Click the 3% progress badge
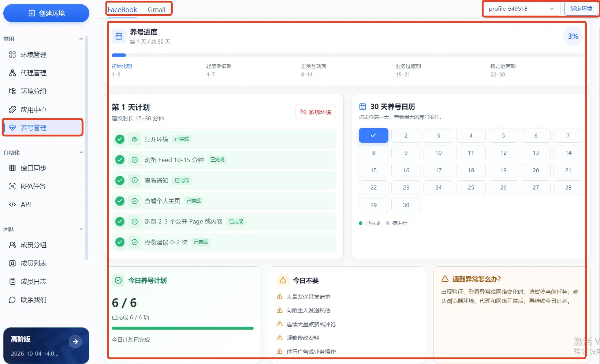The width and height of the screenshot is (600, 364). pyautogui.click(x=573, y=36)
